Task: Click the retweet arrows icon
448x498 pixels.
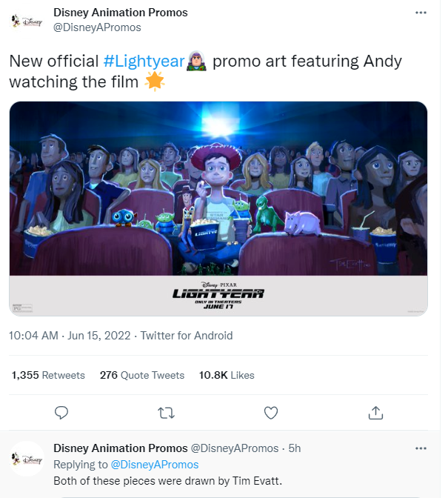Action: (166, 413)
